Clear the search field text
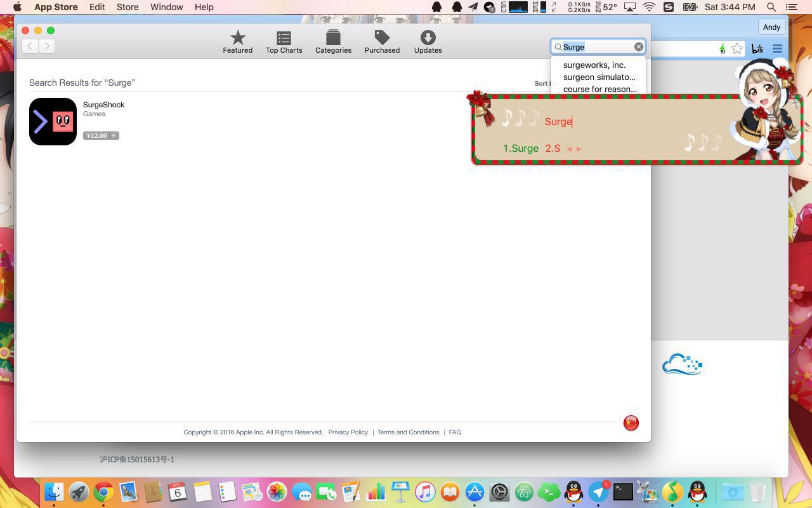 (639, 46)
